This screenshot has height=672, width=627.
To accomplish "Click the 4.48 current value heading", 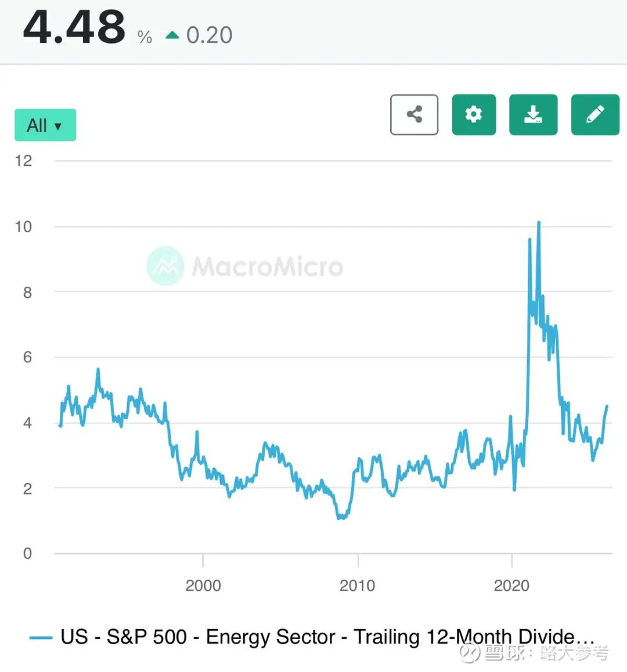I will 74,27.
